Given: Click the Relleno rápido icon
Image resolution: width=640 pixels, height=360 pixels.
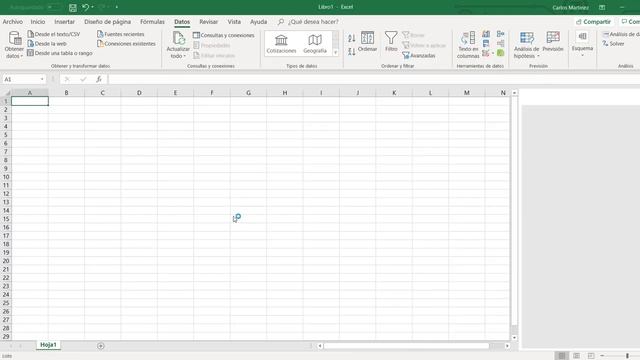Looking at the screenshot, I should coord(486,34).
